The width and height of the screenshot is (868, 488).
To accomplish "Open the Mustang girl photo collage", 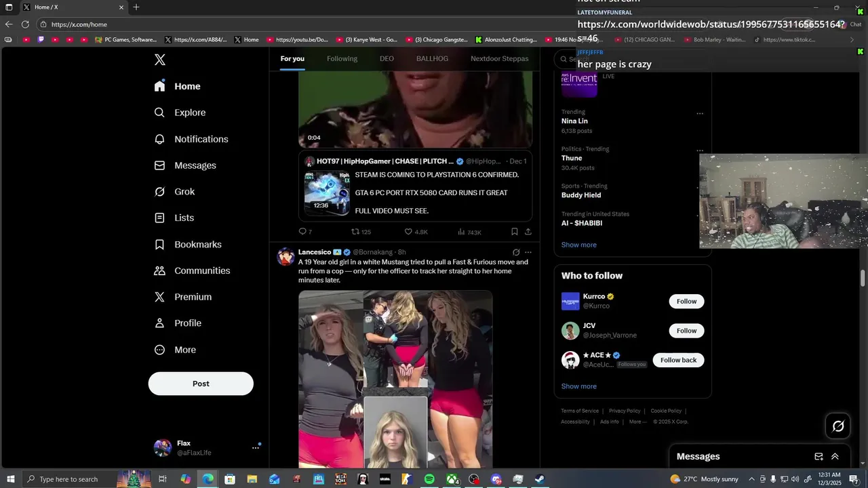I will [x=395, y=379].
